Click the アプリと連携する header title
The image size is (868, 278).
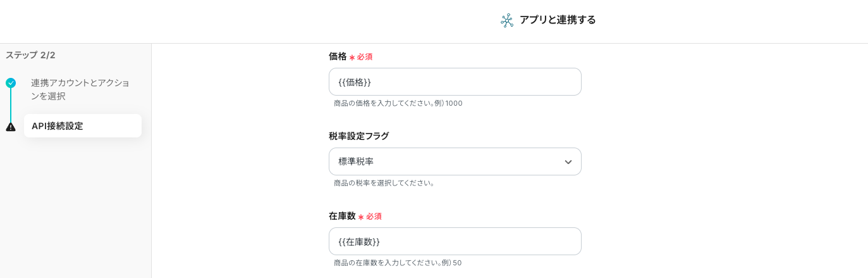558,20
